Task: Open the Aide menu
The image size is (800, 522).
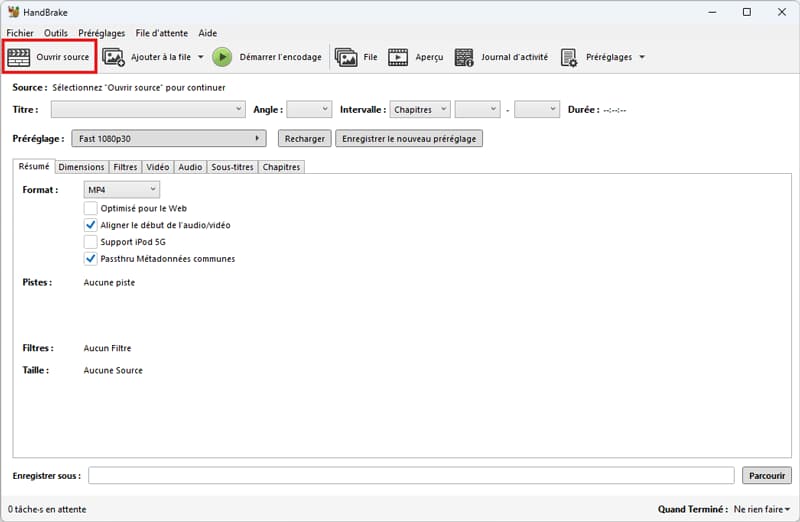Action: pos(208,33)
